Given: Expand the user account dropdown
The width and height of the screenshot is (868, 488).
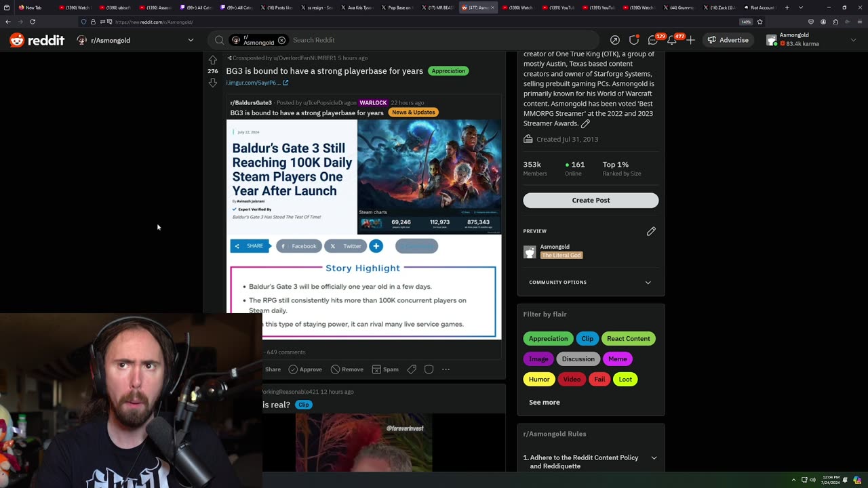Looking at the screenshot, I should (x=852, y=40).
